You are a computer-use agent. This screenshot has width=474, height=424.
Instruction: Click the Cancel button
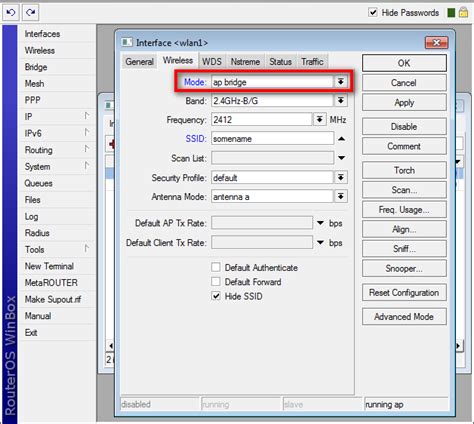tap(404, 83)
